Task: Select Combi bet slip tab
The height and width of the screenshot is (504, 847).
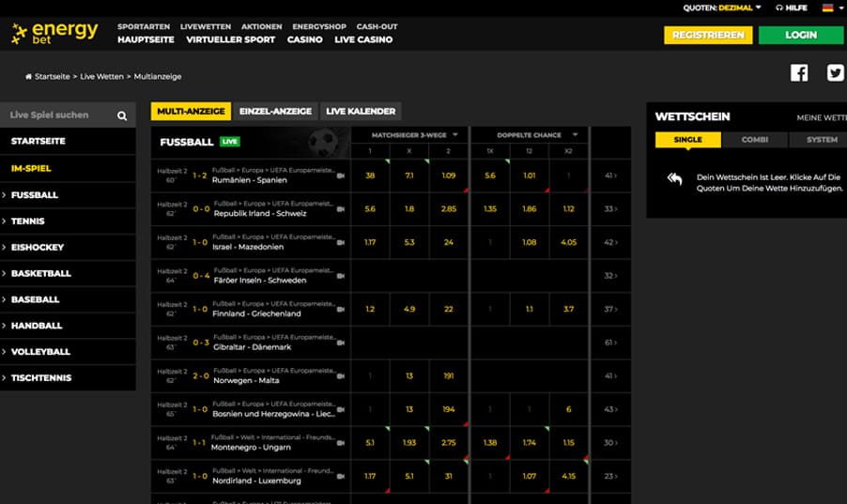Action: point(755,140)
